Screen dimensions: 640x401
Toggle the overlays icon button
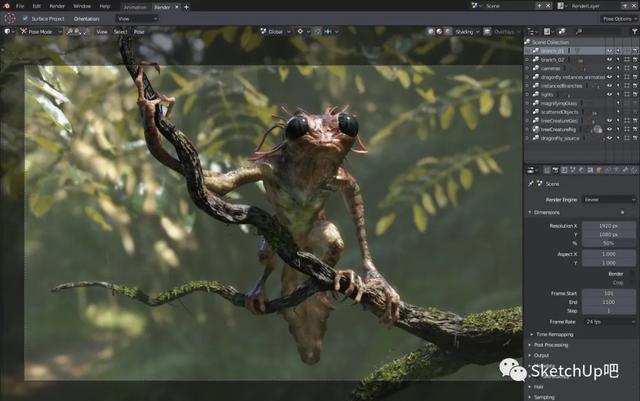pos(487,31)
